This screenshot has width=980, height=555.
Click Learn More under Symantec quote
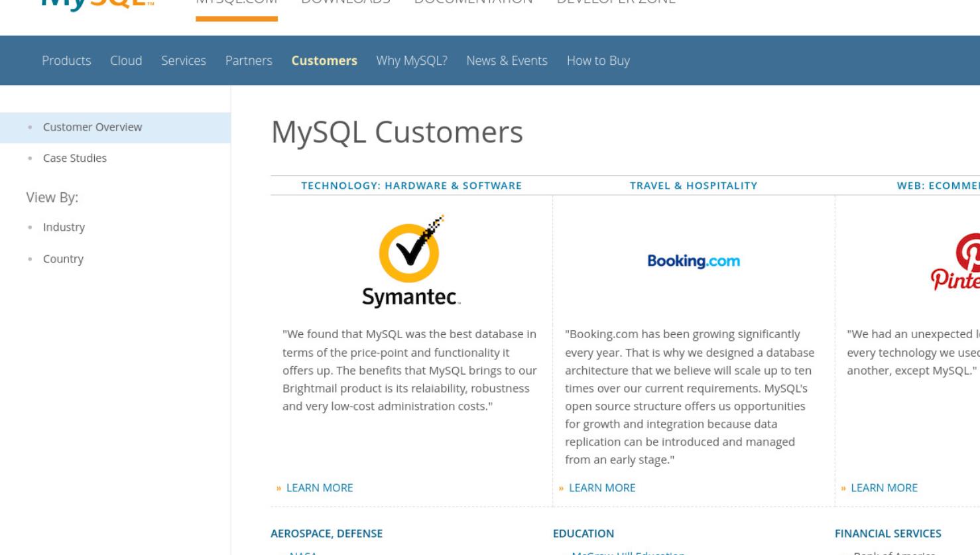point(320,487)
